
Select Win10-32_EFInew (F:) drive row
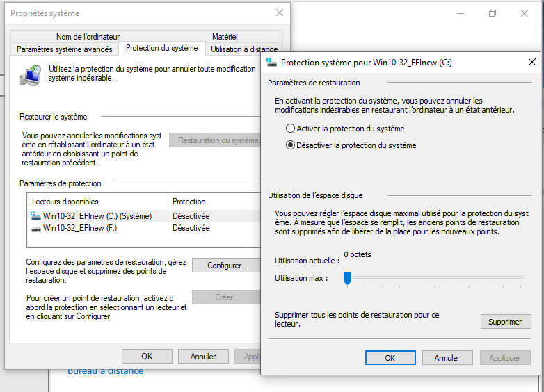145,228
